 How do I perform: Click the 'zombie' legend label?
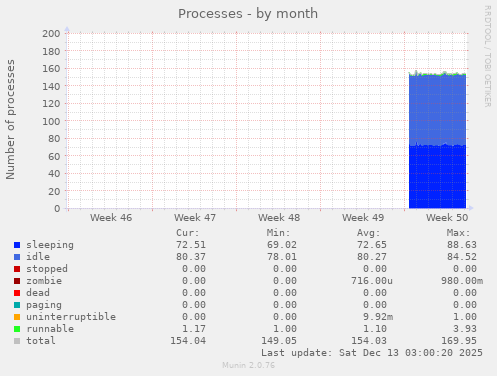tap(44, 281)
